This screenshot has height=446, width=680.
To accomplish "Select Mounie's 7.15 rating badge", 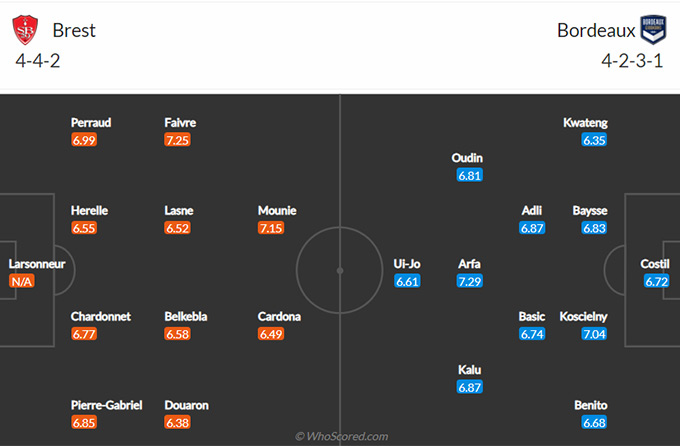I will pyautogui.click(x=271, y=228).
